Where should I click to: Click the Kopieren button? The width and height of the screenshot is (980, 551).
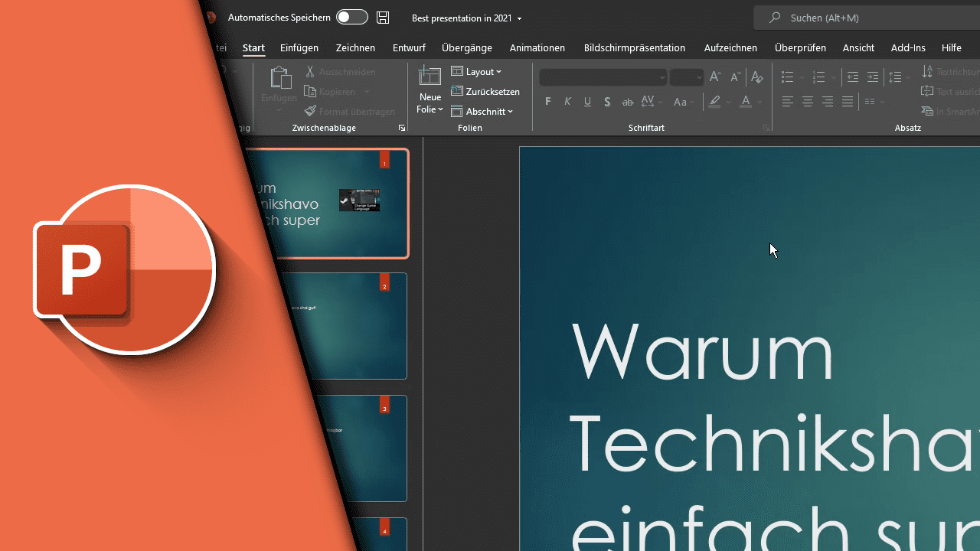(330, 92)
